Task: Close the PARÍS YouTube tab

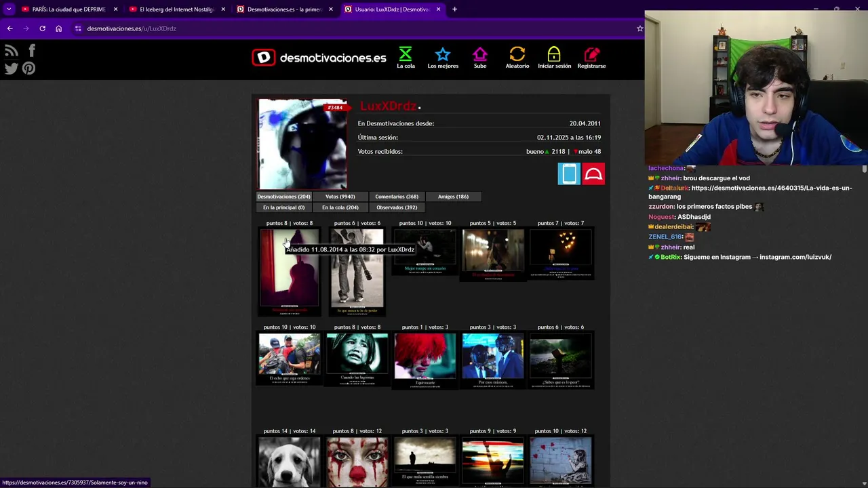Action: click(115, 9)
